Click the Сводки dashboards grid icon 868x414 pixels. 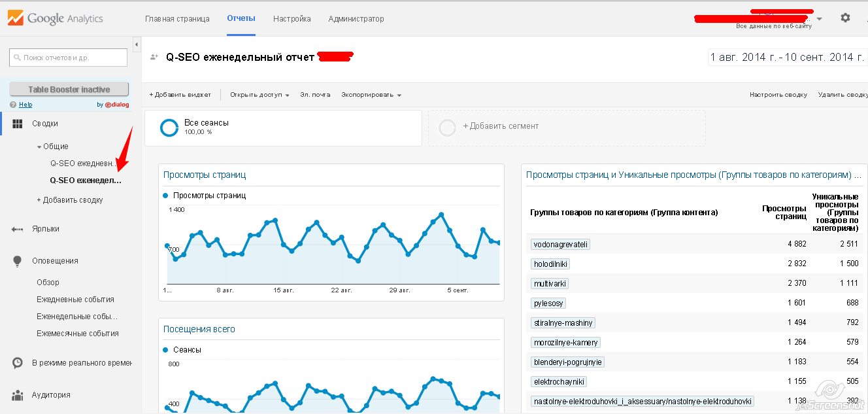click(18, 124)
